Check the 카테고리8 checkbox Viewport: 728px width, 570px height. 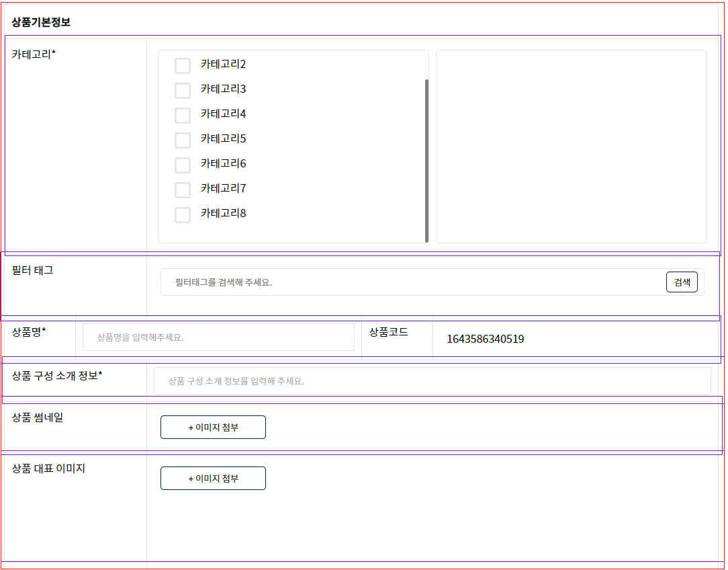[183, 215]
